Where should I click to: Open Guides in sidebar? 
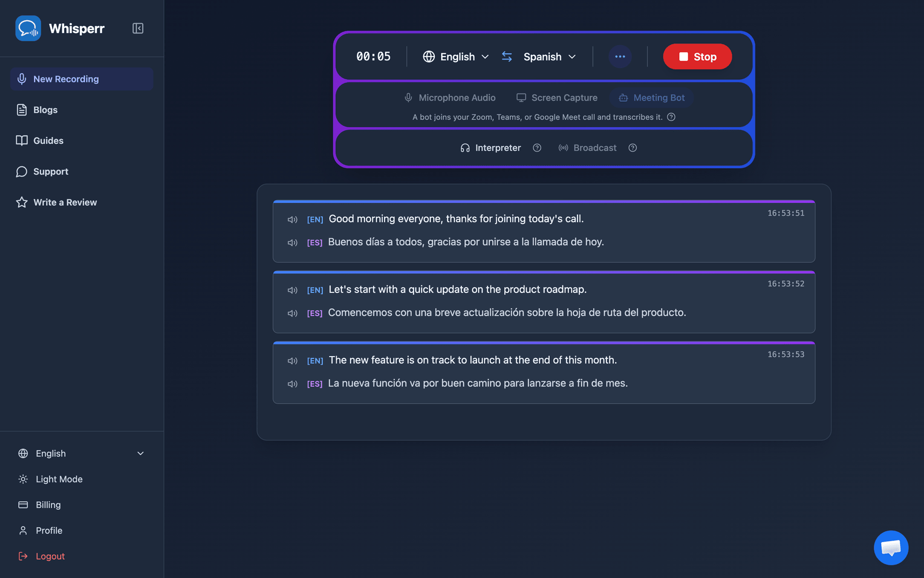point(81,140)
